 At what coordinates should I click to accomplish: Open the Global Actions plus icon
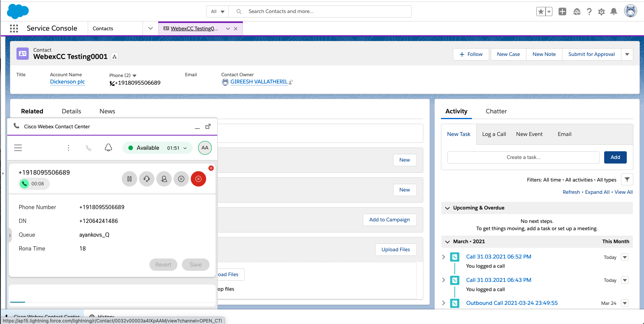[562, 11]
